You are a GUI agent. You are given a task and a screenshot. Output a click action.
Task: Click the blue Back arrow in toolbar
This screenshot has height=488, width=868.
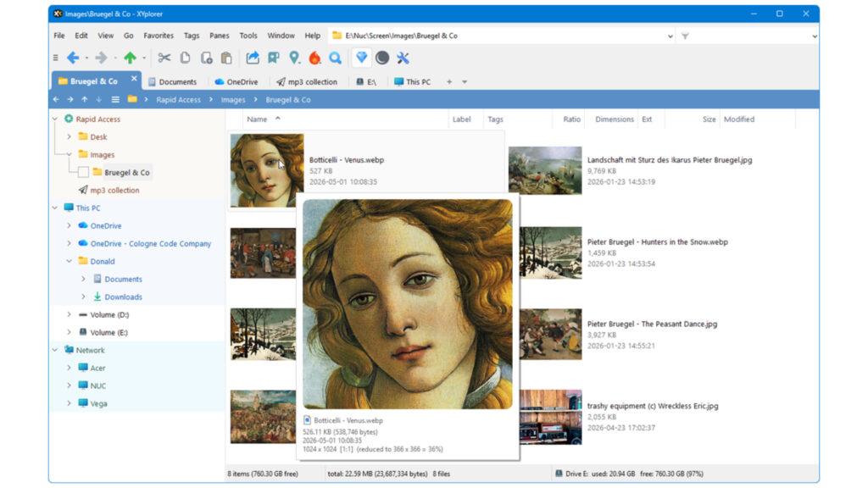73,58
